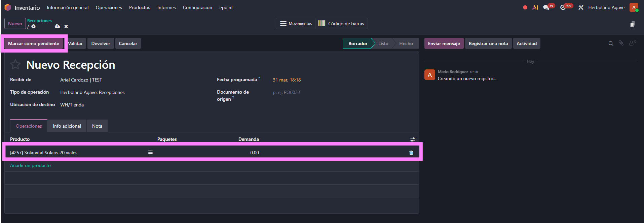Search chatter messages with magnifier icon

tap(611, 43)
